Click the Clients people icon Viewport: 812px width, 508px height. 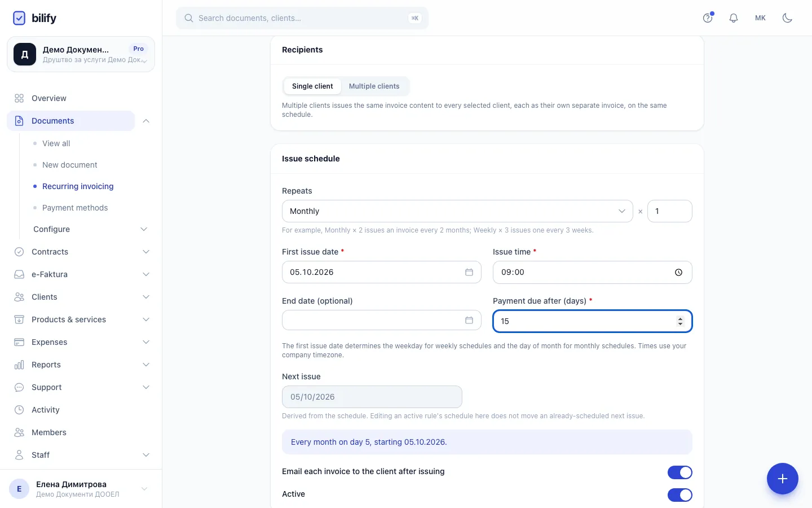tap(19, 297)
